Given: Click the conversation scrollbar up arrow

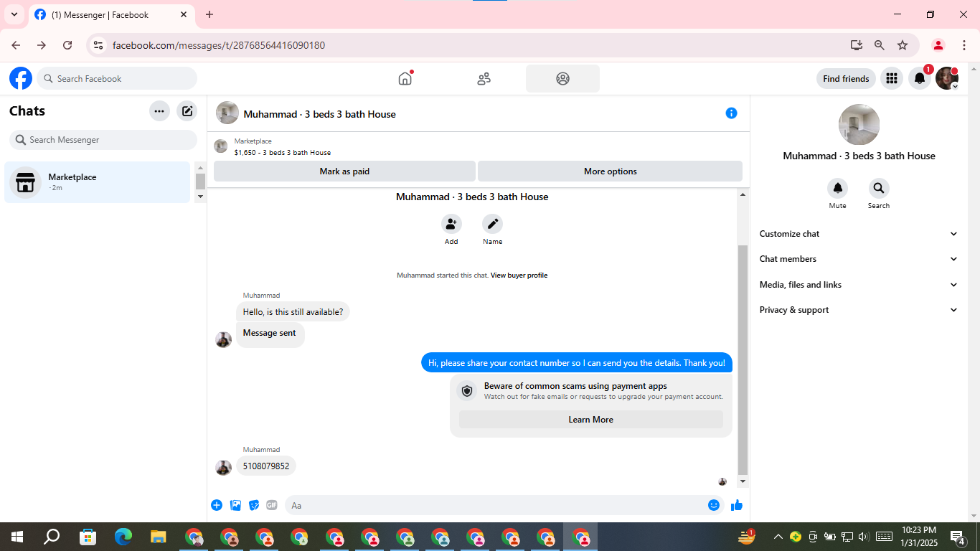Looking at the screenshot, I should coord(743,194).
